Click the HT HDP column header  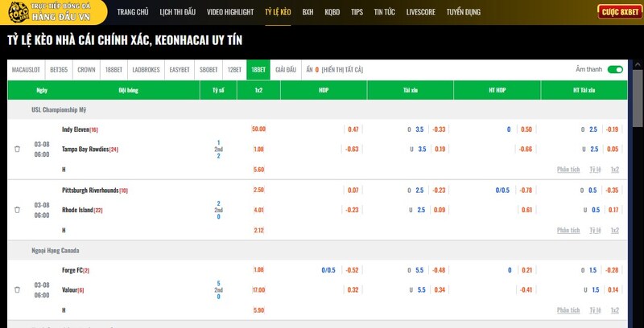(497, 90)
